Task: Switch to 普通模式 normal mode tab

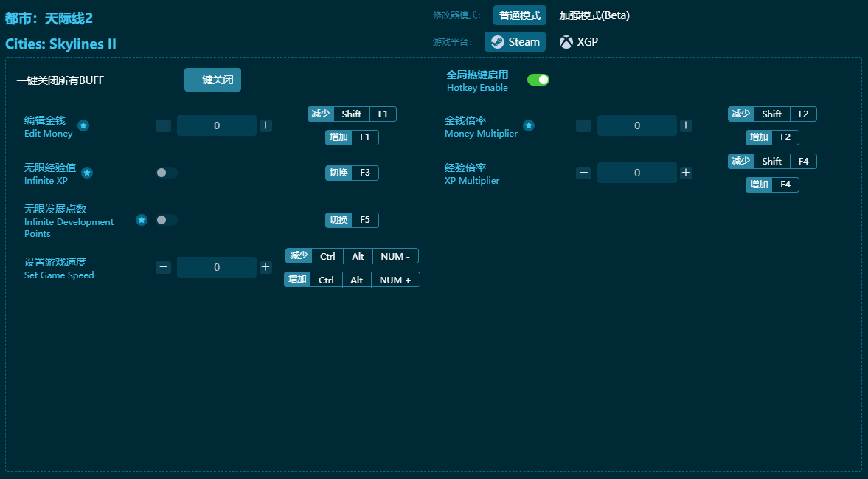Action: 520,15
